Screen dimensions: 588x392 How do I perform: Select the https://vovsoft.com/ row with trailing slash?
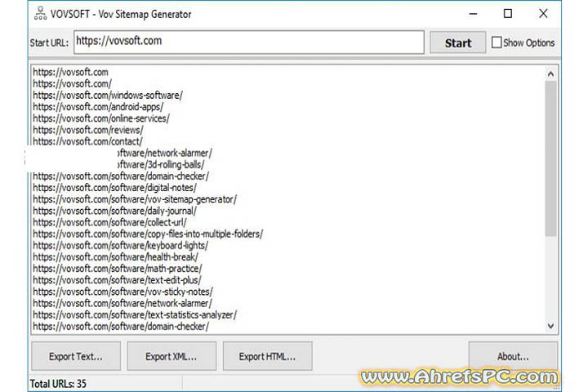[73, 83]
